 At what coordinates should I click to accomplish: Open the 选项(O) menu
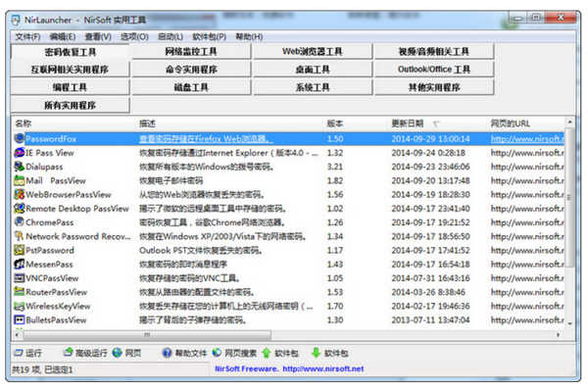[x=134, y=36]
